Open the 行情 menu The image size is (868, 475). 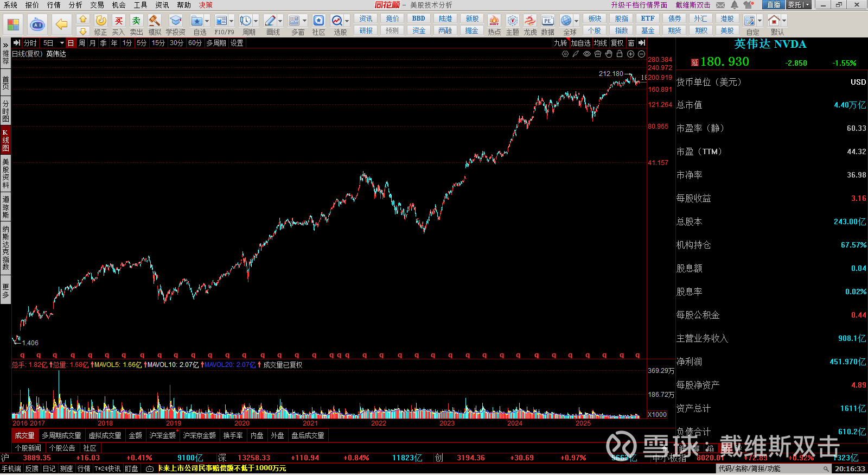tap(54, 5)
